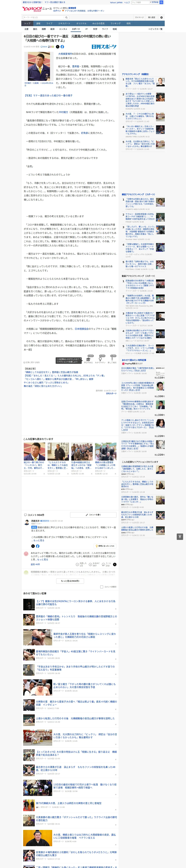Open the 国際 category tab

tap(44, 29)
